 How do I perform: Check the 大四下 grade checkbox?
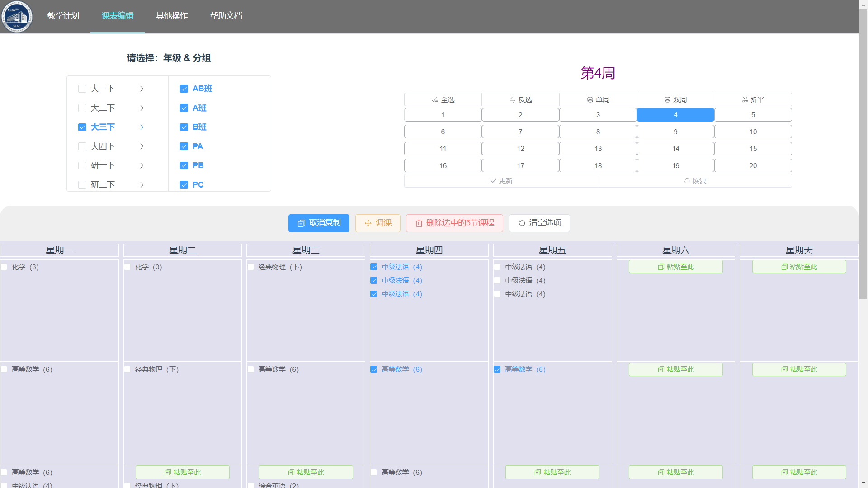[x=82, y=146]
